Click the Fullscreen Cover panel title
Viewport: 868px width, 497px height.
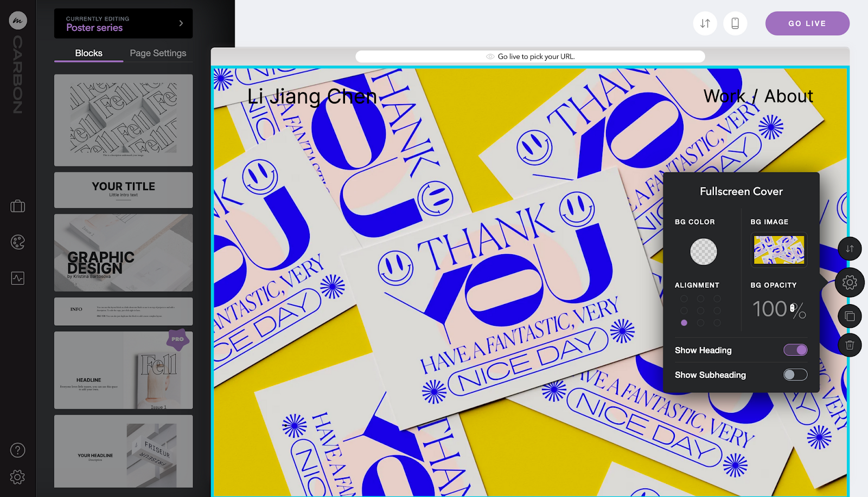click(741, 191)
